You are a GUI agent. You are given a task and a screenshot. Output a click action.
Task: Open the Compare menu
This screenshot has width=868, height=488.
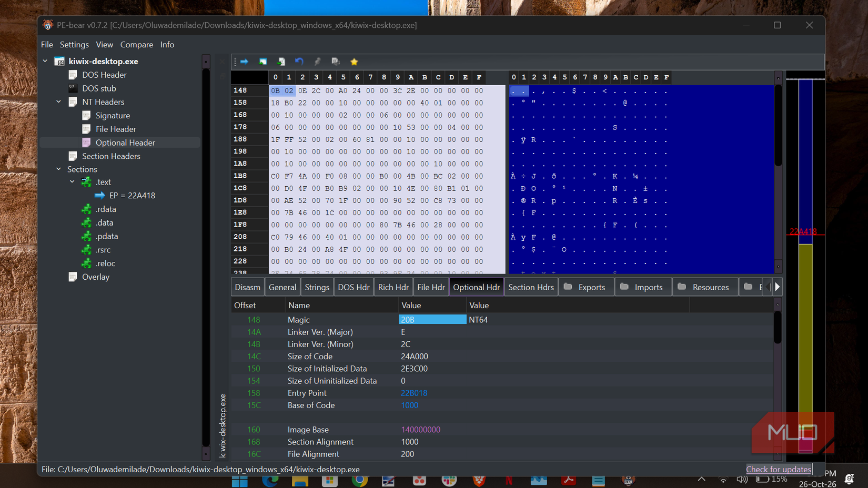(x=136, y=45)
